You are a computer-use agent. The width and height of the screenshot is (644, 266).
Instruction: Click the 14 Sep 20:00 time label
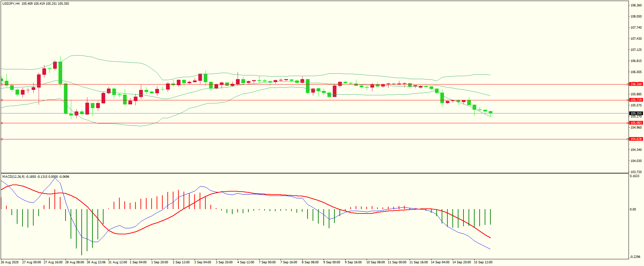pyautogui.click(x=462, y=262)
